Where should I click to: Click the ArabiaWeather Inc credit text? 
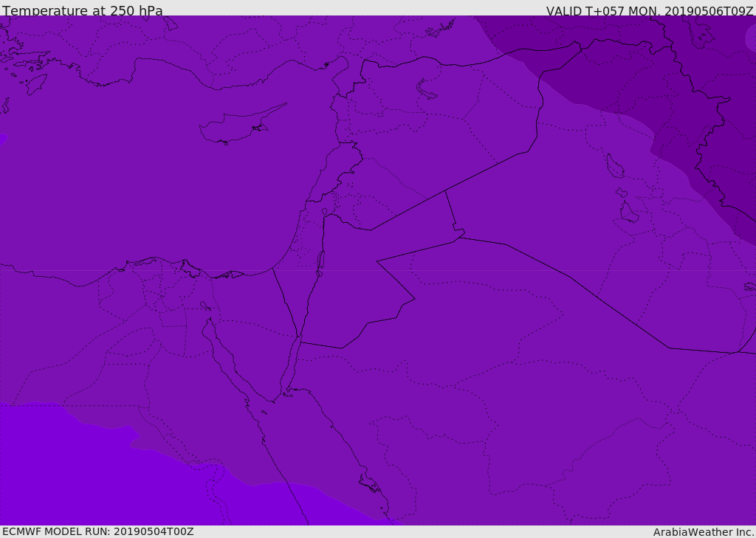tap(703, 532)
